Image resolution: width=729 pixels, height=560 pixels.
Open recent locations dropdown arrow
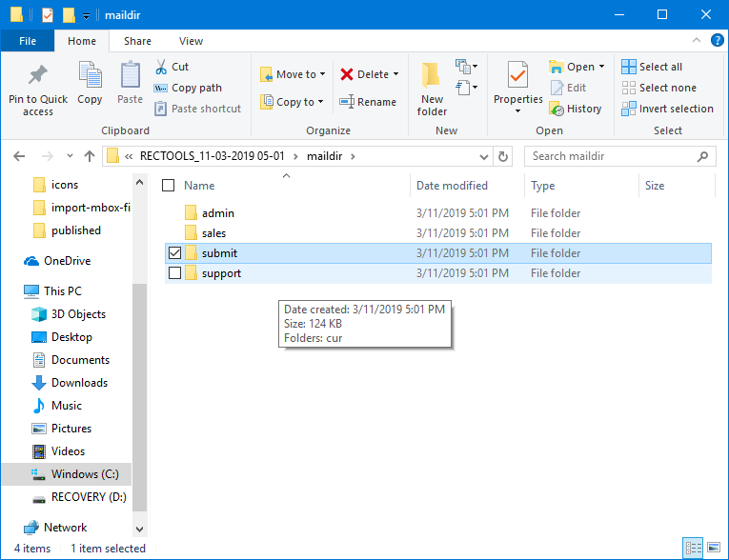pos(70,156)
